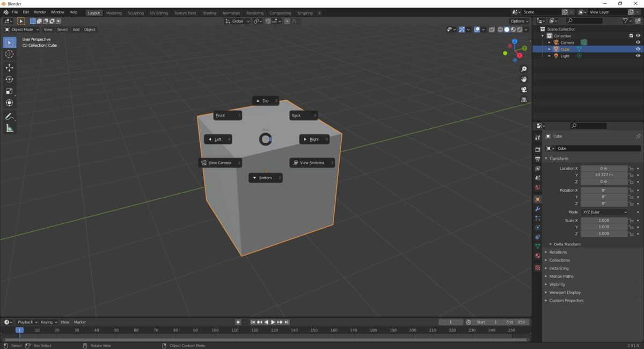This screenshot has height=349, width=644.
Task: Click the End frame field showing 250
Action: (x=516, y=322)
